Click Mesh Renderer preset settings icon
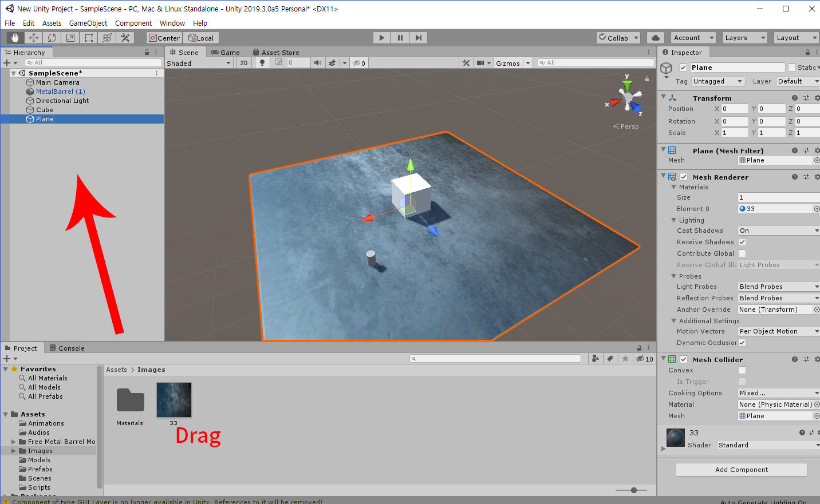 click(806, 177)
